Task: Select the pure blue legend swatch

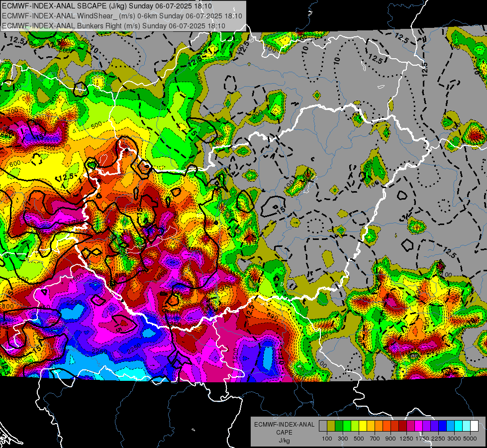Action: tap(443, 426)
